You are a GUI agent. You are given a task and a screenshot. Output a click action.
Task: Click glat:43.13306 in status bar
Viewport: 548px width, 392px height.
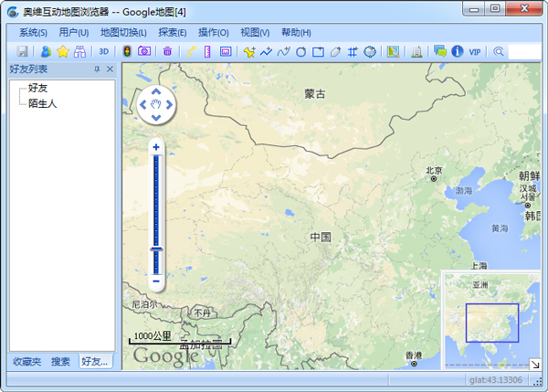tap(496, 380)
